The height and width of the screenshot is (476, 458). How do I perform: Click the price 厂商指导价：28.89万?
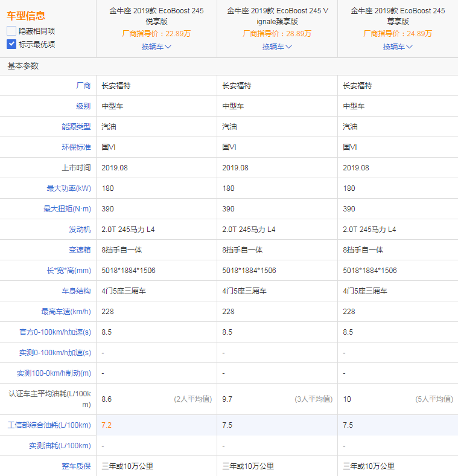click(277, 34)
